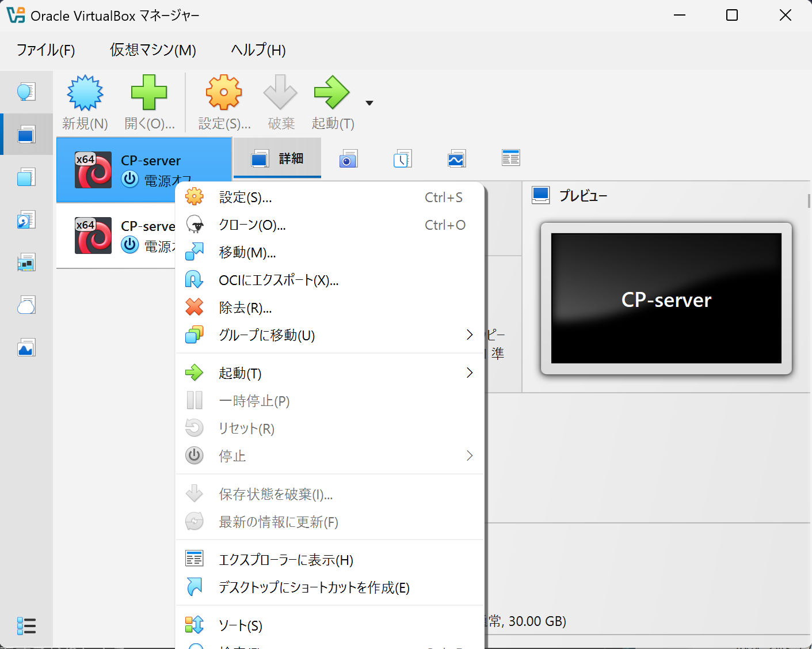Start the VM with green arrow (起動)

point(332,93)
